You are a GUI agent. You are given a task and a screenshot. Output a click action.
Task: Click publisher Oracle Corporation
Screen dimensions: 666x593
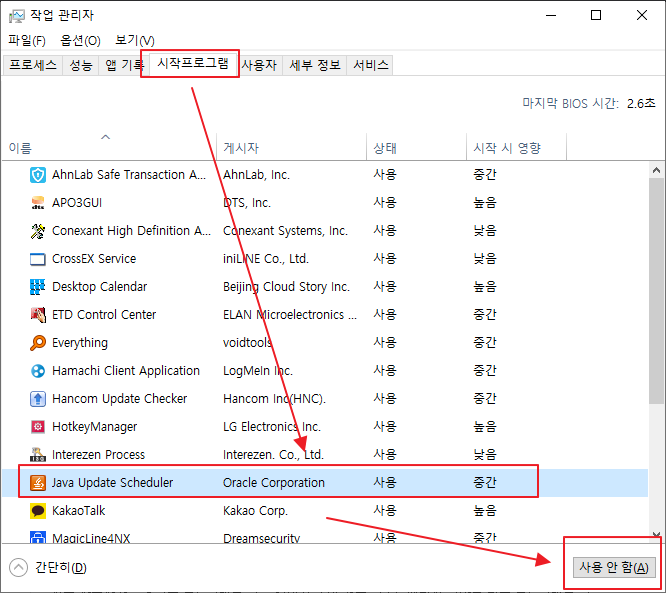pyautogui.click(x=274, y=483)
